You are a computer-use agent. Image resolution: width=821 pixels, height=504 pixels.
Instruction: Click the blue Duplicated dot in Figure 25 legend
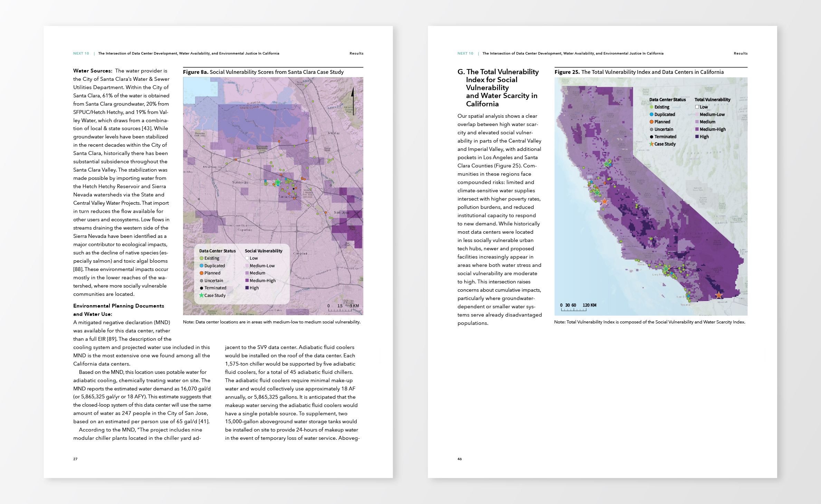(x=651, y=114)
